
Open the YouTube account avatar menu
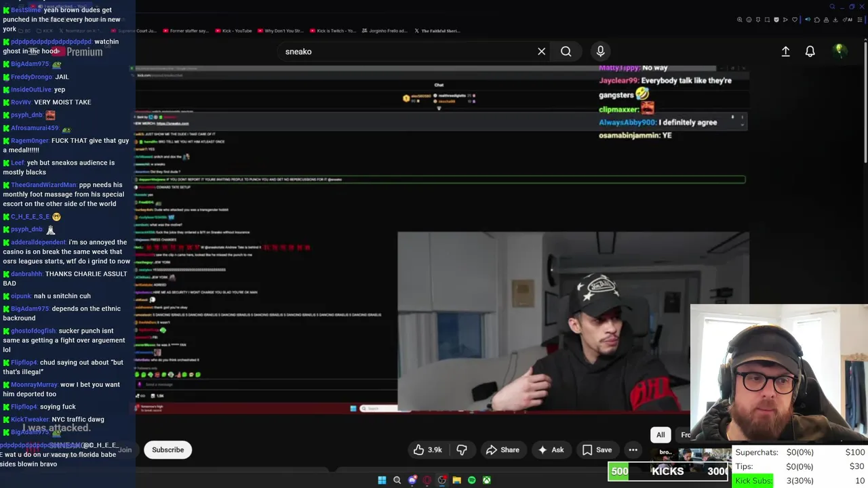(840, 51)
